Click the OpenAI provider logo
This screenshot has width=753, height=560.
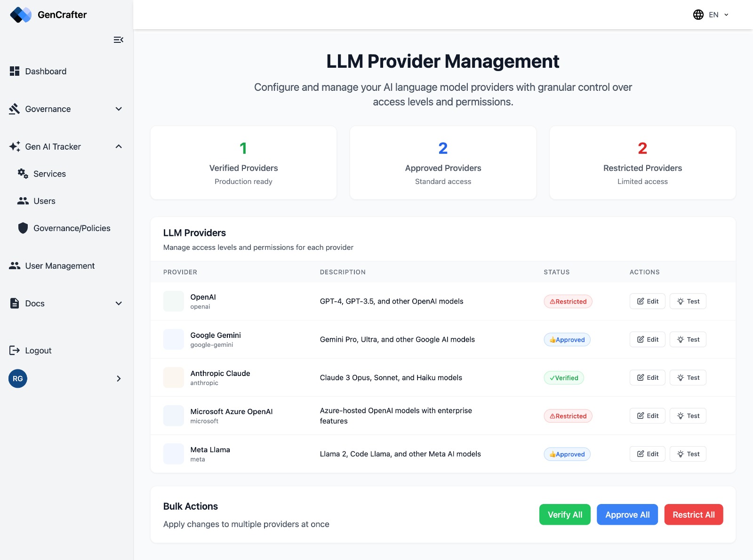click(x=174, y=301)
